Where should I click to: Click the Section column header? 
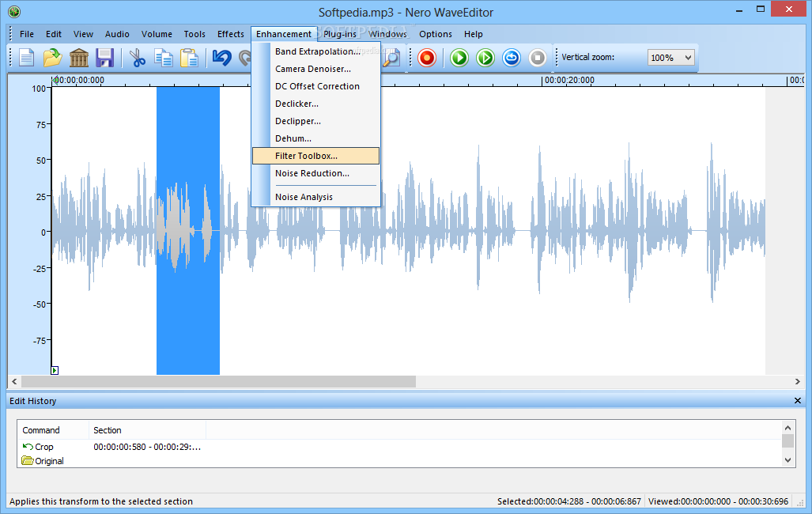click(148, 430)
